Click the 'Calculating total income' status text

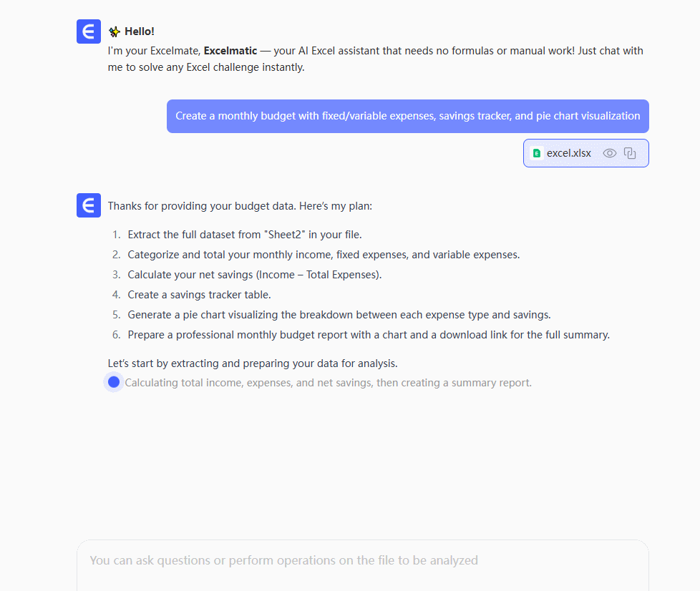(328, 383)
